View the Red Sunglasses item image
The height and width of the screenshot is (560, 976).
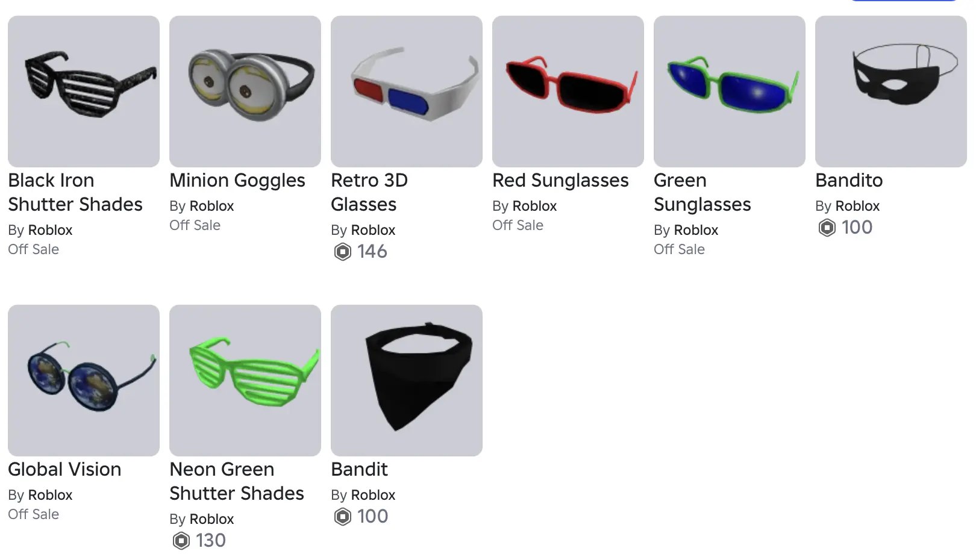click(568, 92)
